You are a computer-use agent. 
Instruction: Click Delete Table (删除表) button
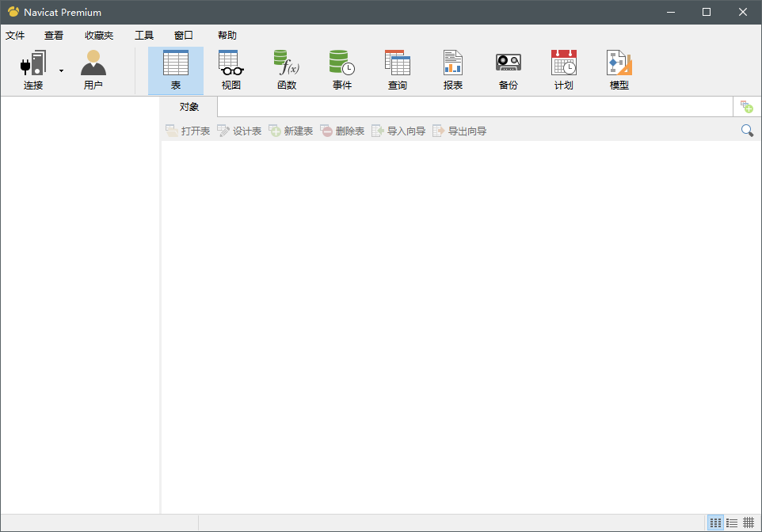342,131
